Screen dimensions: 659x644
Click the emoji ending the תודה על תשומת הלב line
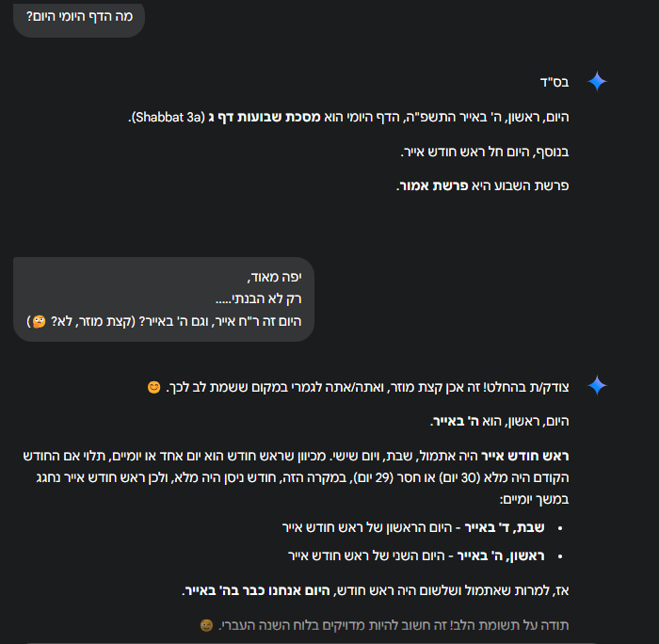pyautogui.click(x=206, y=625)
